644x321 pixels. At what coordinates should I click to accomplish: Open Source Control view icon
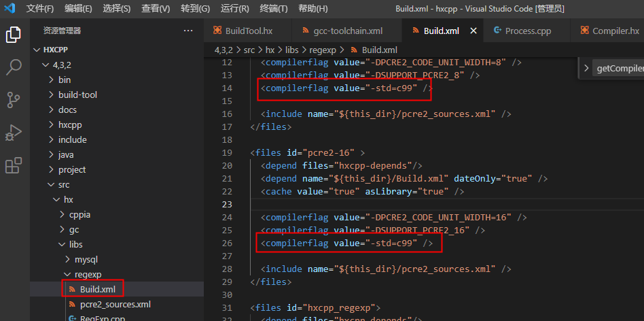coord(14,100)
